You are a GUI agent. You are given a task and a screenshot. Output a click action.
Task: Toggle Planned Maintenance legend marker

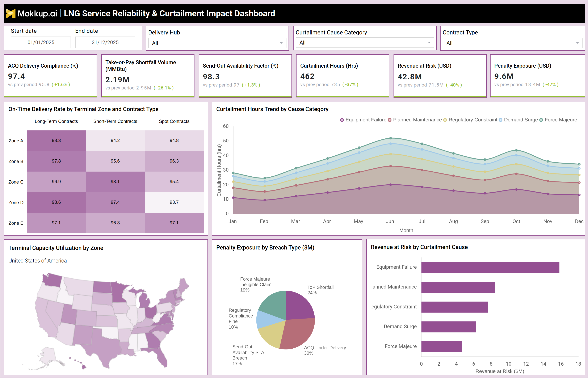pos(390,120)
